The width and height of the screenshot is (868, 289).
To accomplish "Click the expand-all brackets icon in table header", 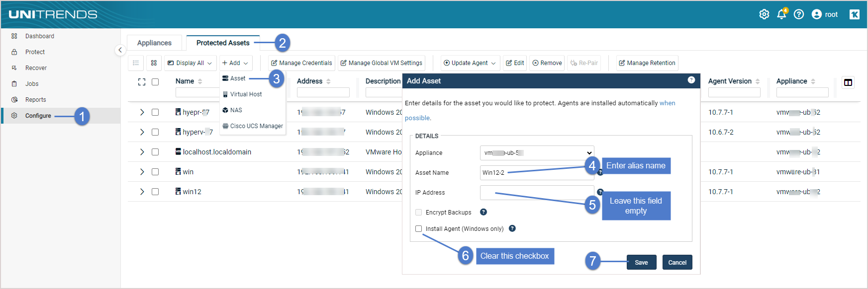I will pos(142,82).
